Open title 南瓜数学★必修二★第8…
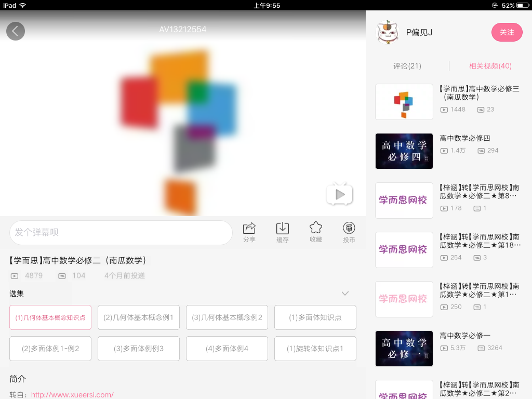The height and width of the screenshot is (399, 532). [479, 192]
